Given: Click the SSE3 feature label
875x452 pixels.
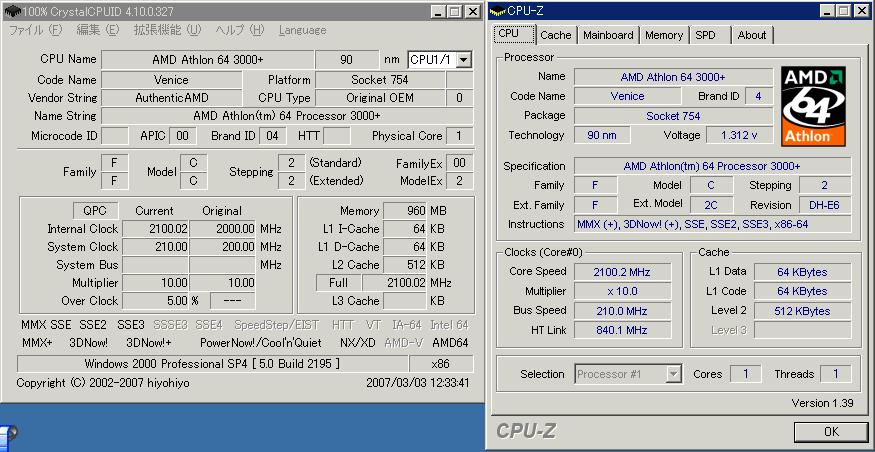Looking at the screenshot, I should pyautogui.click(x=131, y=325).
